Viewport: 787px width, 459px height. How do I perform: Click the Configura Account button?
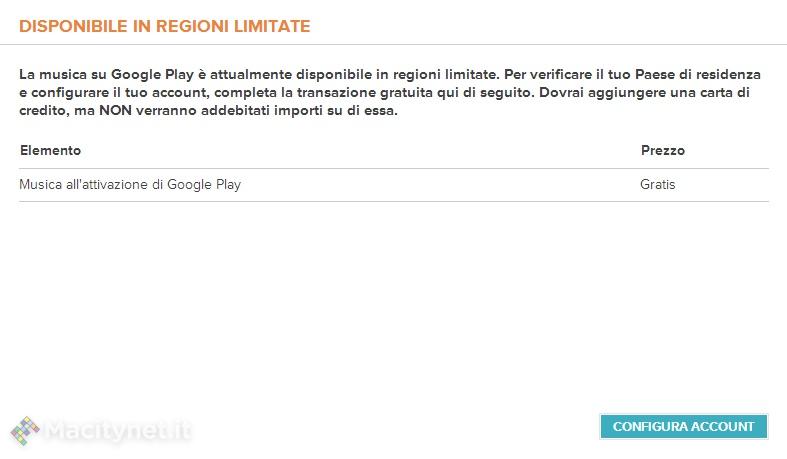(683, 426)
